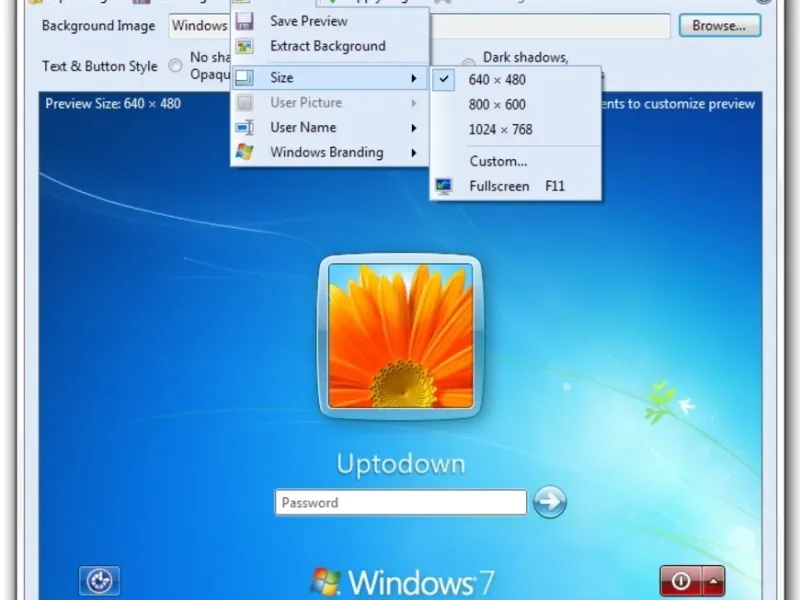Click the Browse... button
Screen dimensions: 800x600
coord(719,26)
